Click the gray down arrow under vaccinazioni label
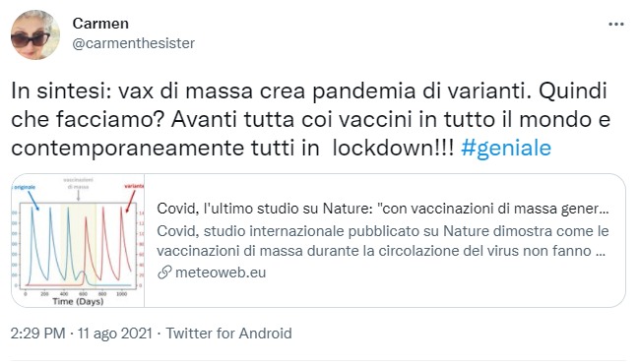Viewport: 639px width, 364px height. (78, 196)
